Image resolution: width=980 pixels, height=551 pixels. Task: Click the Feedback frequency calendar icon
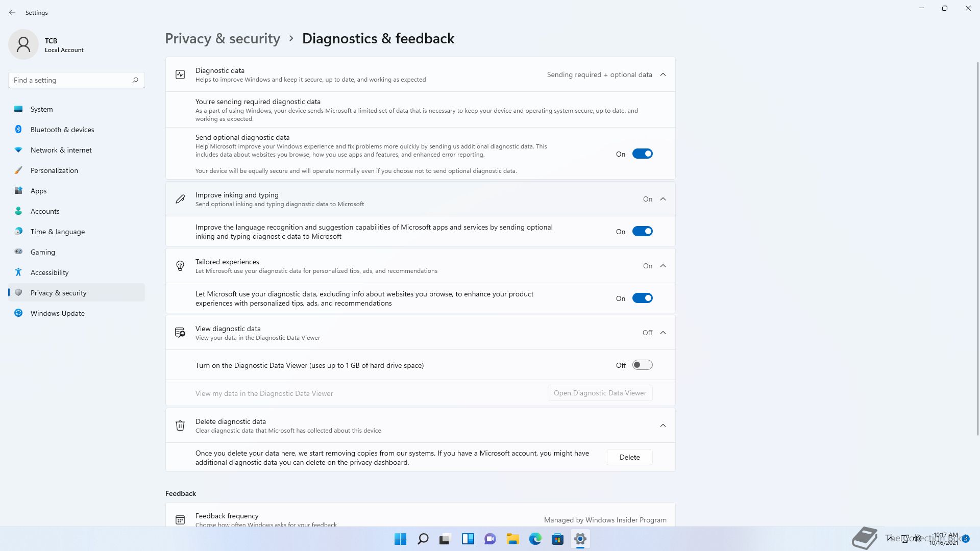180,519
